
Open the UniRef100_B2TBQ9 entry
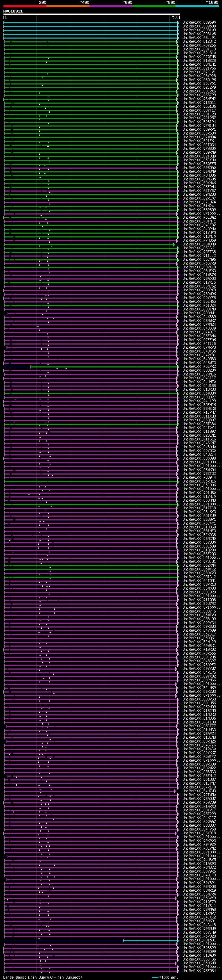pyautogui.click(x=199, y=156)
